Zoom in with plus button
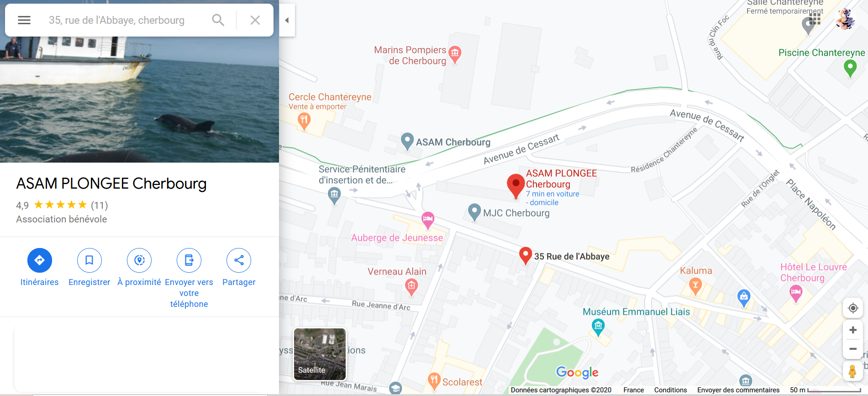 pos(852,330)
